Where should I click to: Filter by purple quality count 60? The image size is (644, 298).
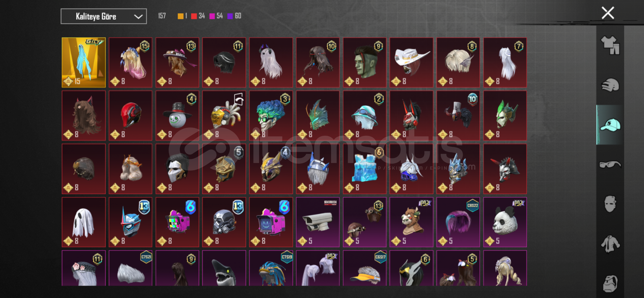coord(234,16)
